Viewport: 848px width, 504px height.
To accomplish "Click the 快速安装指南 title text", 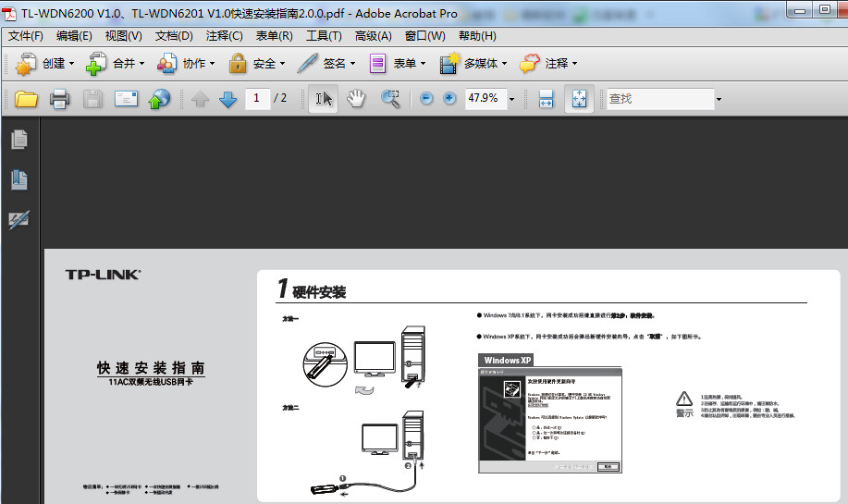I will click(x=151, y=368).
